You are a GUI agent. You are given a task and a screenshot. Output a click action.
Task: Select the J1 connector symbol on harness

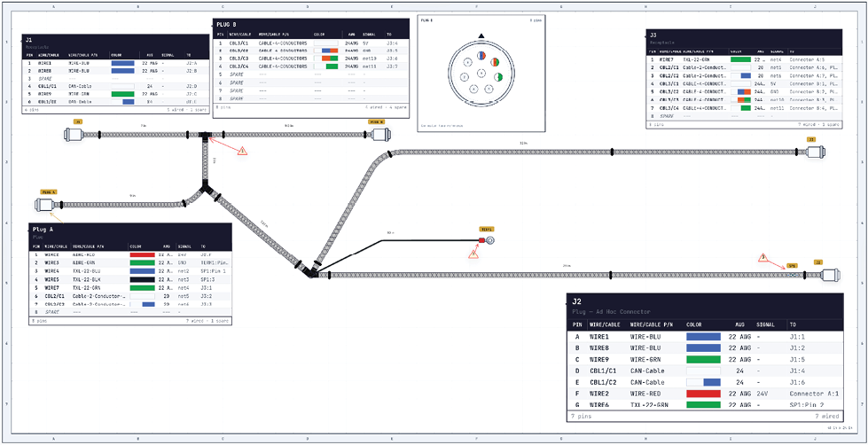click(x=73, y=134)
